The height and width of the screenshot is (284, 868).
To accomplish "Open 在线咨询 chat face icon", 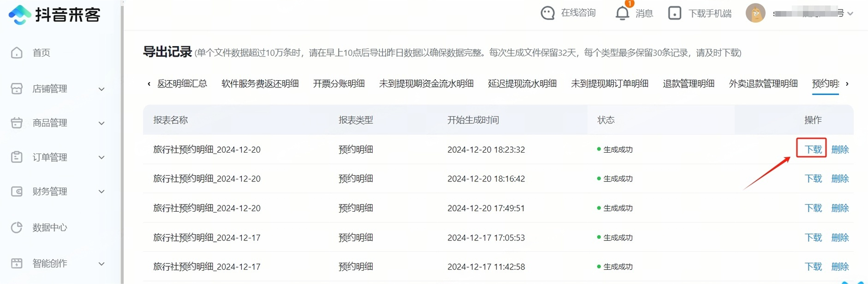I will 548,13.
